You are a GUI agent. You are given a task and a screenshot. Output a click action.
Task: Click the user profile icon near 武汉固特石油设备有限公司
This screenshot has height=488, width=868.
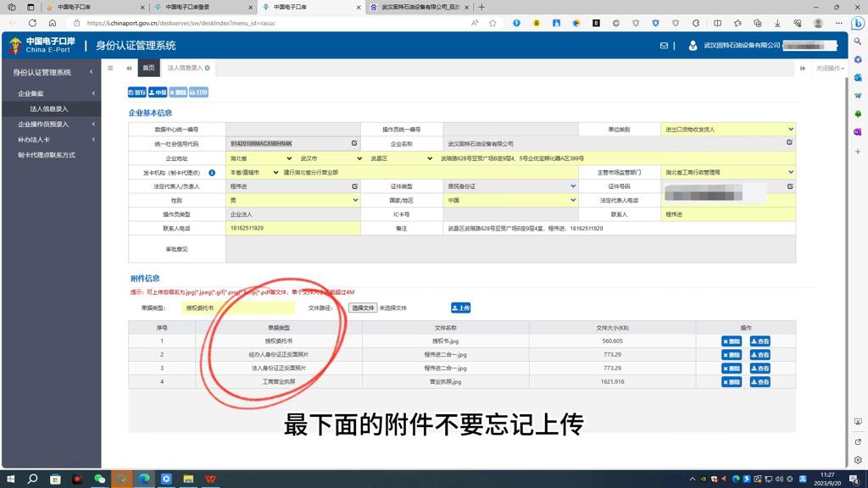693,46
